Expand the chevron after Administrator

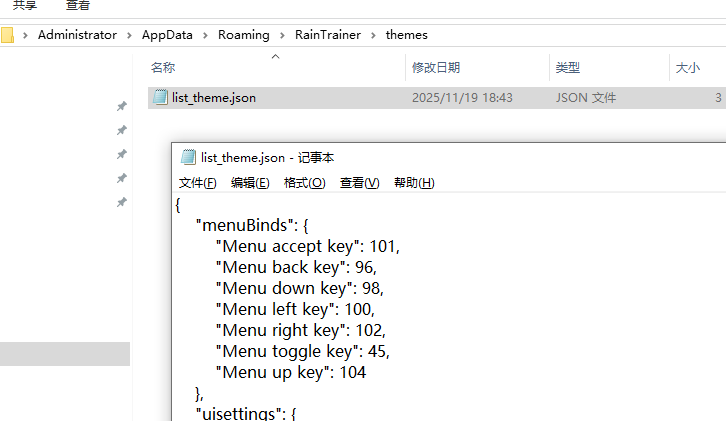129,35
